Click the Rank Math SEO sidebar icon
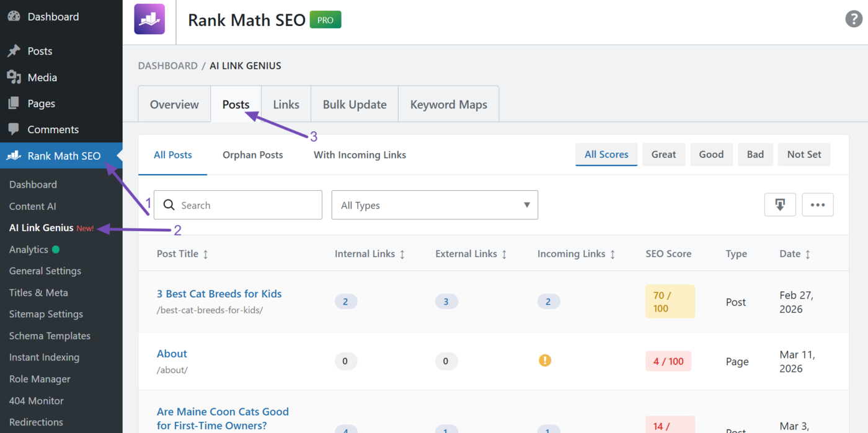 point(14,156)
